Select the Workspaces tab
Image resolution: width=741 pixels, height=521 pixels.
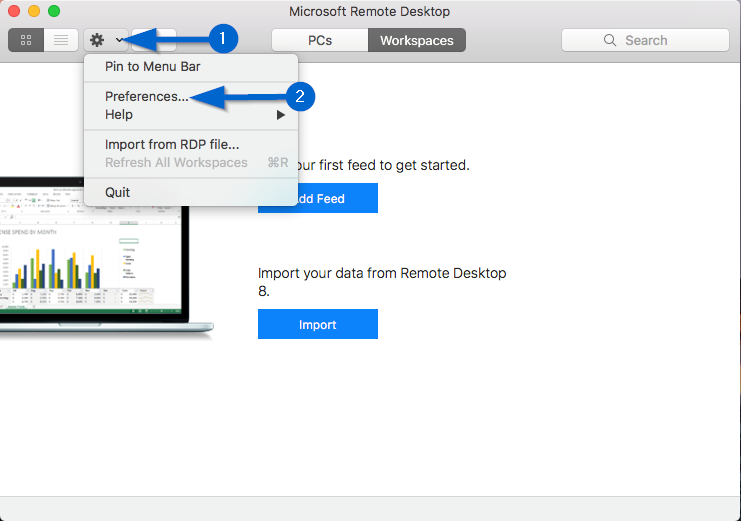coord(417,41)
